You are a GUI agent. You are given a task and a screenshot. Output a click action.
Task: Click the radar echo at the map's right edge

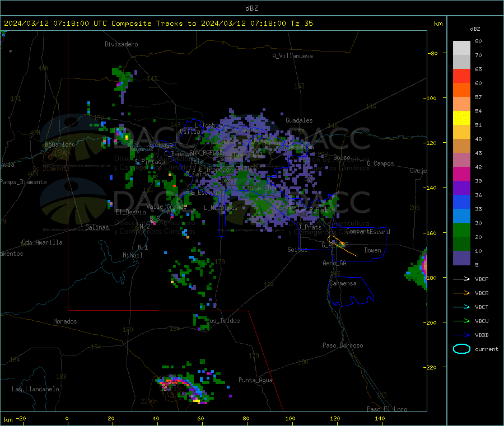[x=417, y=269]
